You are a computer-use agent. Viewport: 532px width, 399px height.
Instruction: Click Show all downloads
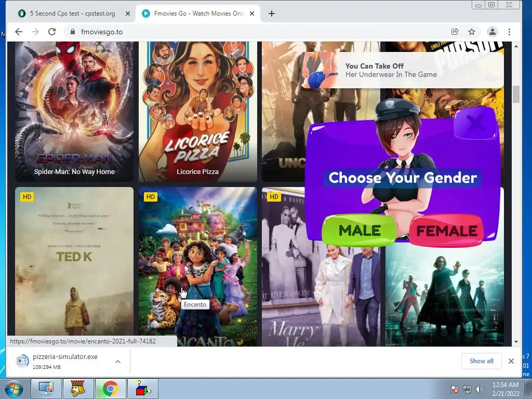click(481, 361)
